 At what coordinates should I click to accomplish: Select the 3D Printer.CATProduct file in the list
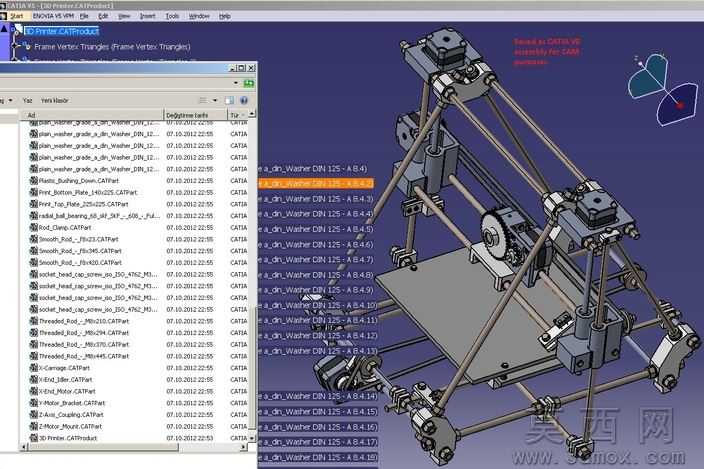(68, 438)
